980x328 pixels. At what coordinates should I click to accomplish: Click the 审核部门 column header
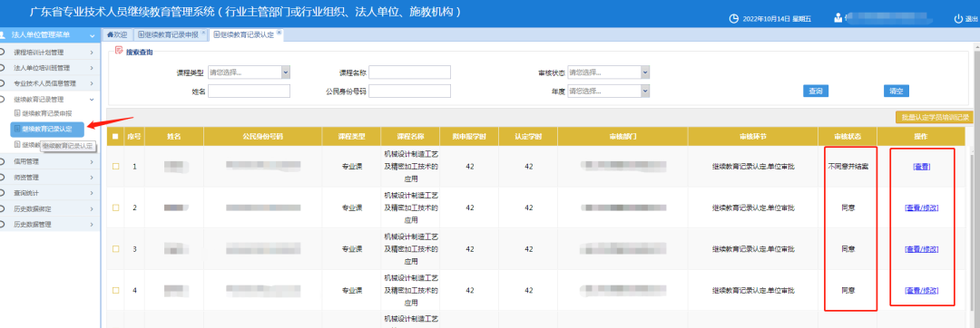623,137
